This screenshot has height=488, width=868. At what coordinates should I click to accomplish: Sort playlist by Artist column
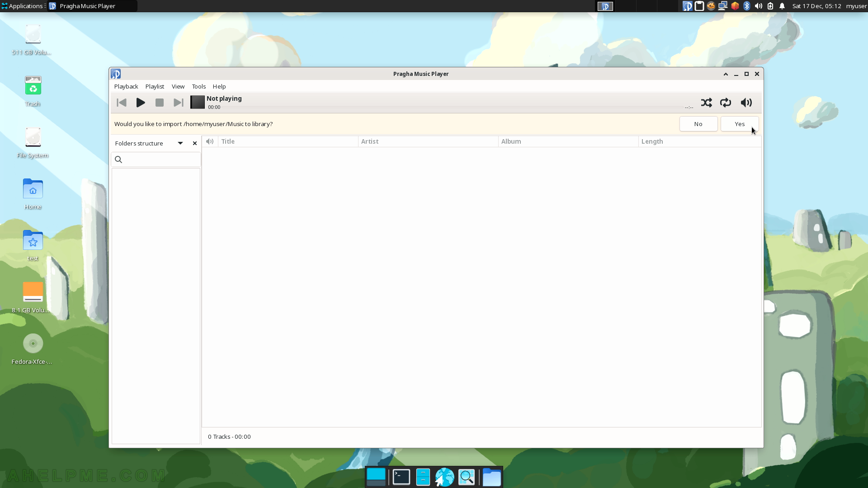coord(428,141)
